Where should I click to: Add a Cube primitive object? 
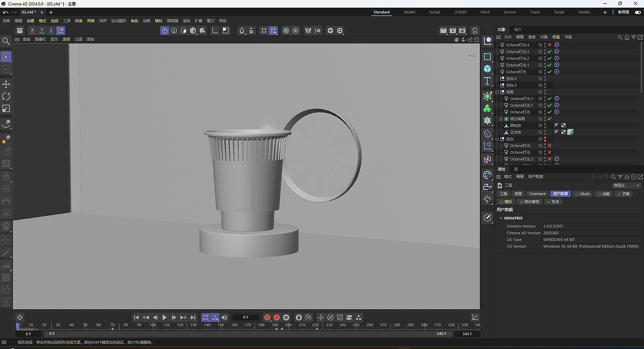tap(487, 68)
